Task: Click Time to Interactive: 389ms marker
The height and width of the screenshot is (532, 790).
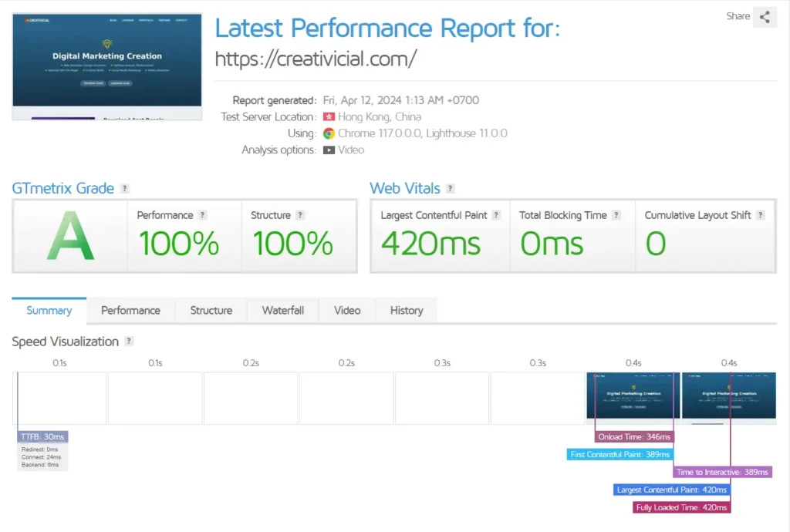Action: [x=722, y=472]
